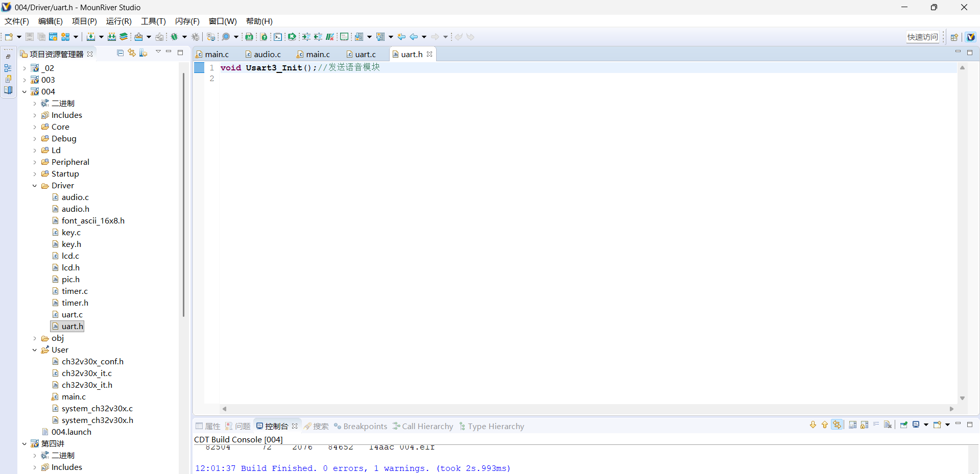Click the green stacked layers toolbar icon
The width and height of the screenshot is (980, 474).
[x=124, y=37]
